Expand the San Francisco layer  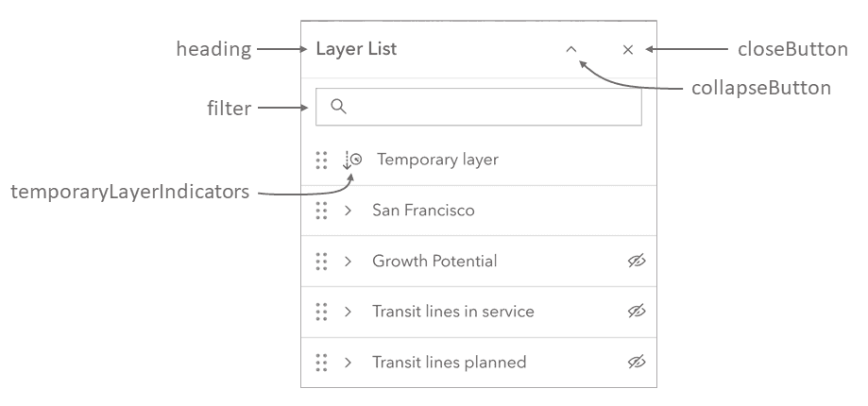348,211
